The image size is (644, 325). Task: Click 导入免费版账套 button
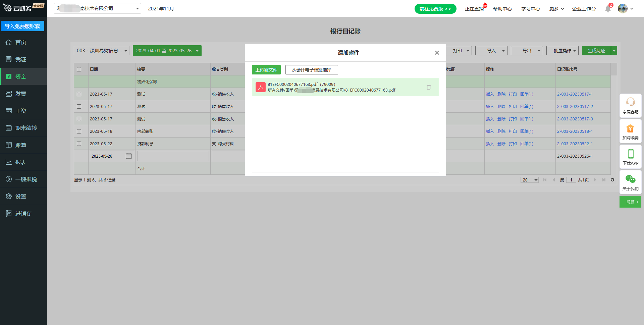[x=22, y=26]
